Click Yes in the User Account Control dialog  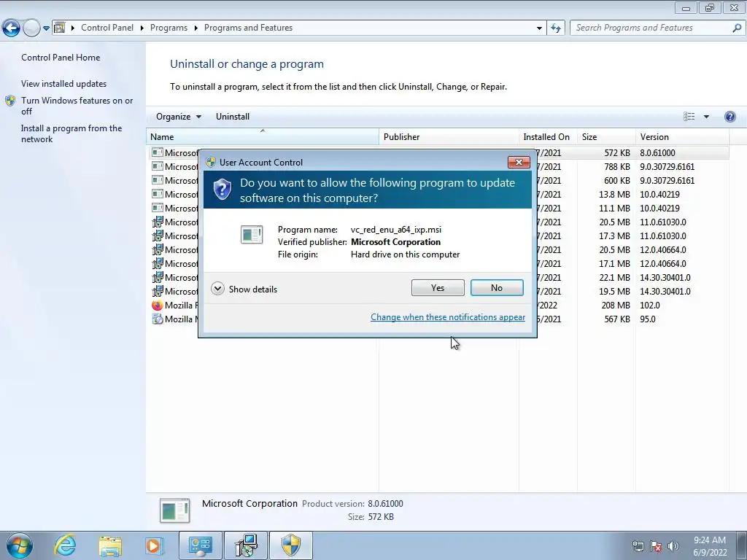pyautogui.click(x=438, y=287)
